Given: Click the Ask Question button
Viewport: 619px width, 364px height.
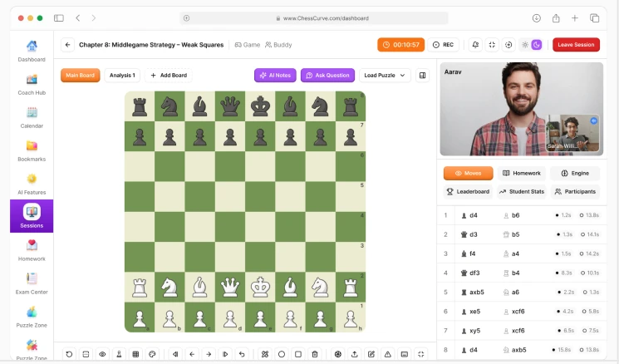Looking at the screenshot, I should point(327,75).
